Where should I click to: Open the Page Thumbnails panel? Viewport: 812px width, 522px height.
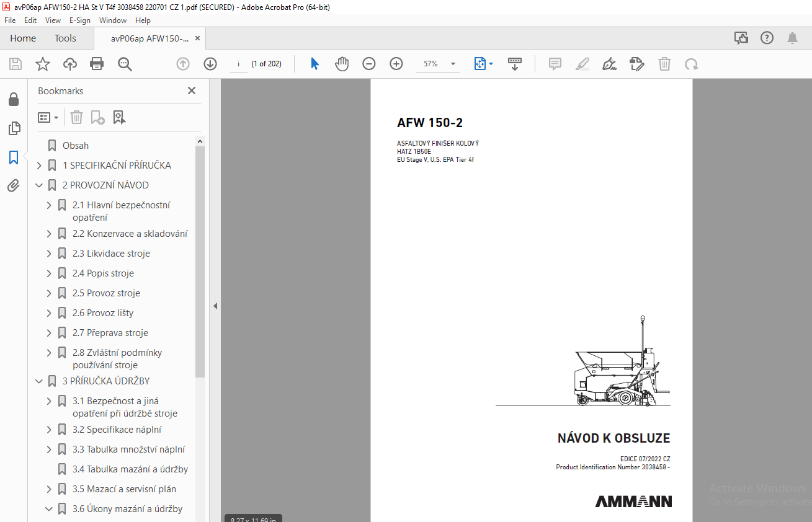[14, 129]
